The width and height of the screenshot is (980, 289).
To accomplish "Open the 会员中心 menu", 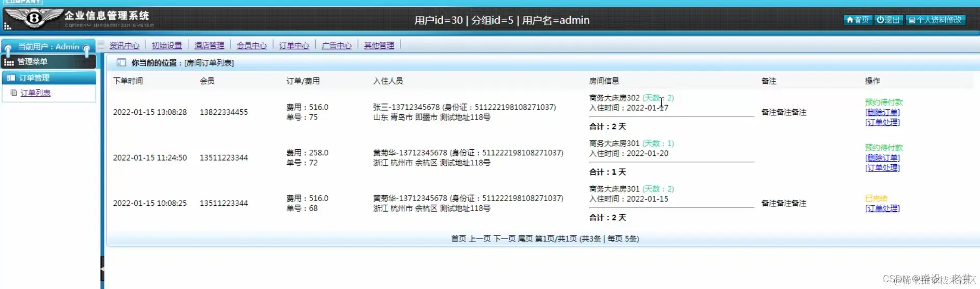I will [x=252, y=45].
